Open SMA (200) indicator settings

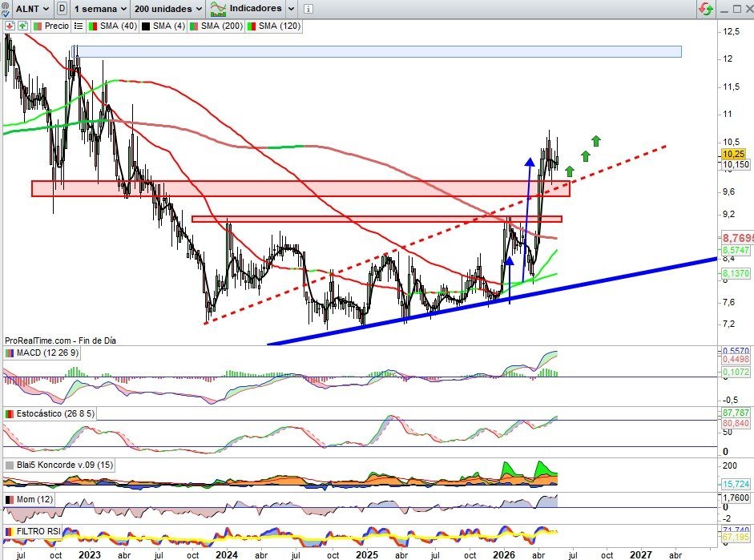[222, 26]
